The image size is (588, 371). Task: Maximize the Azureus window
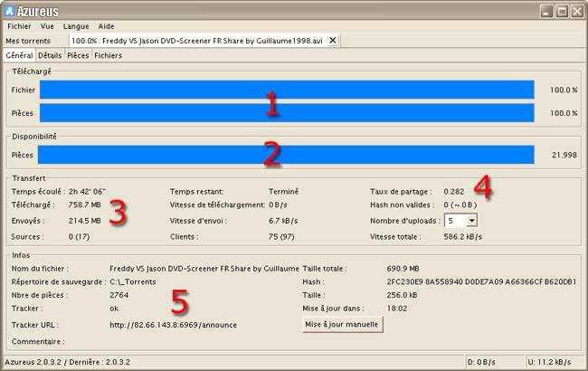pyautogui.click(x=562, y=11)
